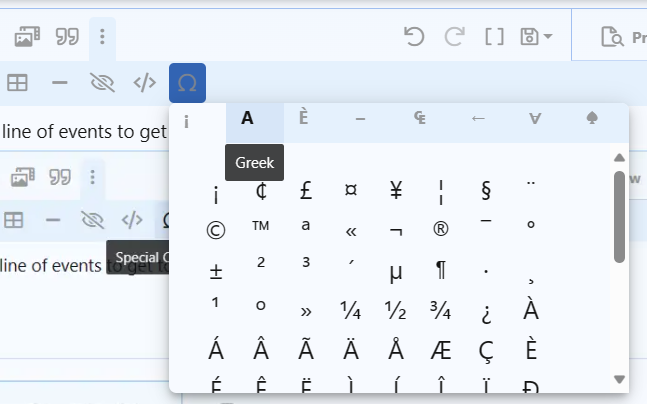Click the Redo arrow icon
647x404 pixels.
pos(455,37)
